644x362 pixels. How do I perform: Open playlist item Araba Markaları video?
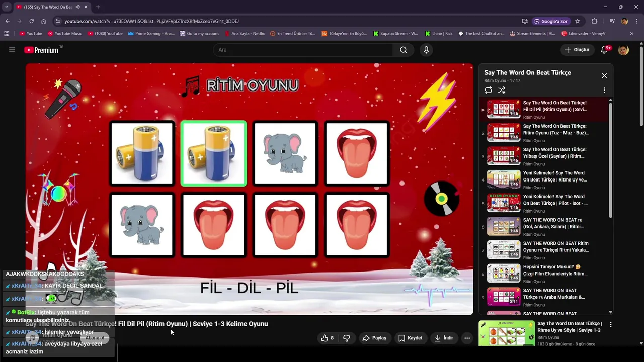tap(545, 297)
